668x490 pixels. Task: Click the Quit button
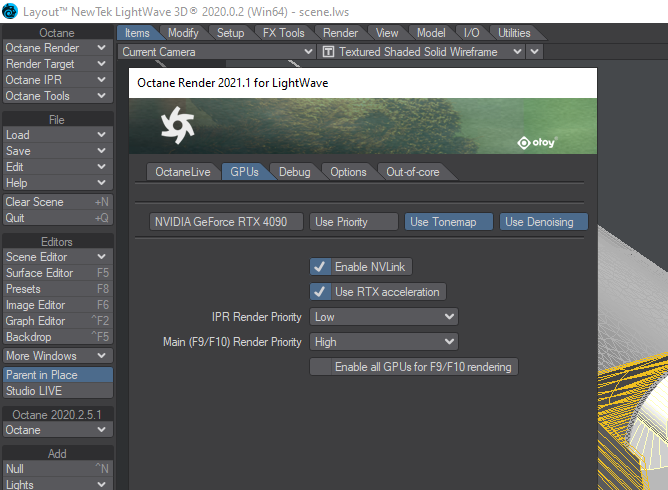pos(58,218)
